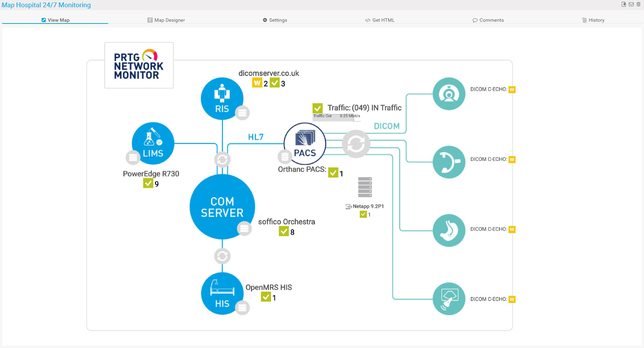
Task: Click the yellow W warning badge on dicomserver.co.uk
Action: coord(257,83)
